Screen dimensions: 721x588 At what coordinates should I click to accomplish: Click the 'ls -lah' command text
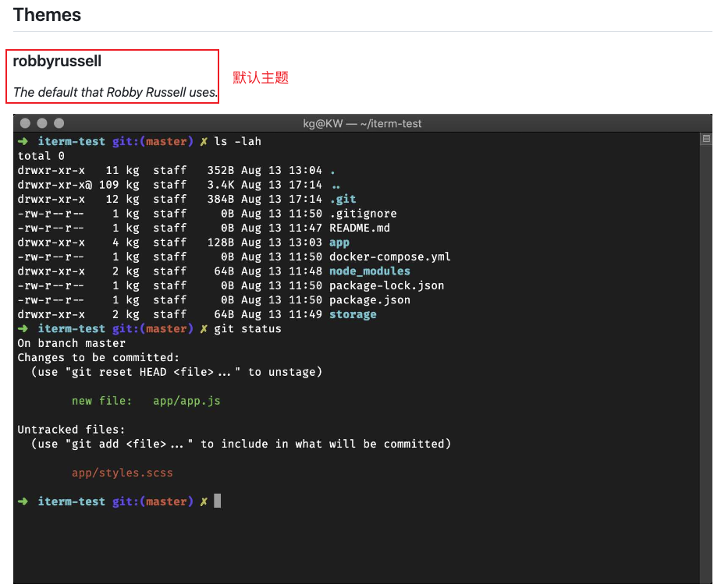(237, 141)
